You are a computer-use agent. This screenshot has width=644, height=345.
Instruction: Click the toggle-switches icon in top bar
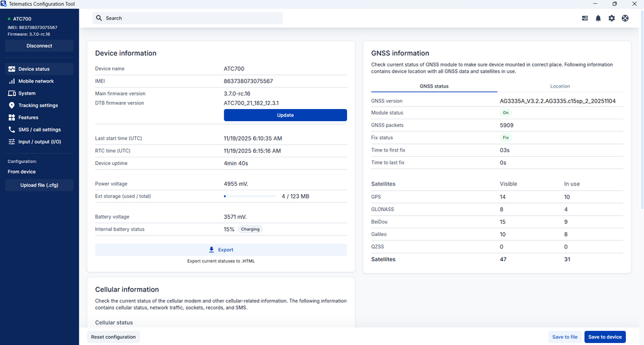pos(585,18)
